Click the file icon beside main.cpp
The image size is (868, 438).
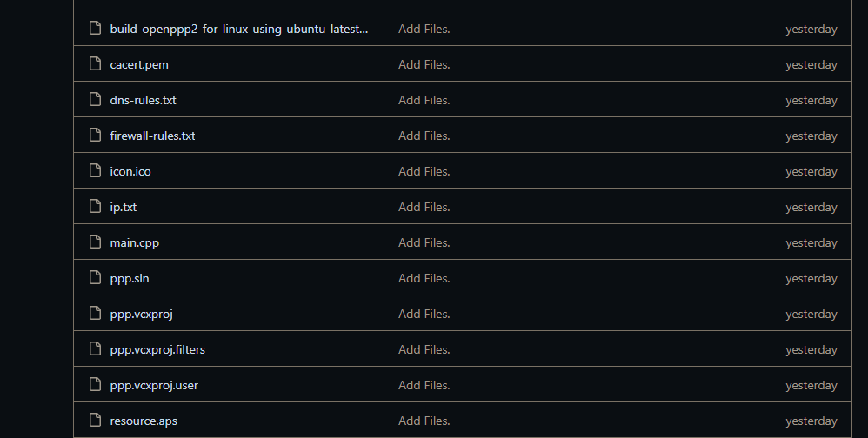[96, 242]
